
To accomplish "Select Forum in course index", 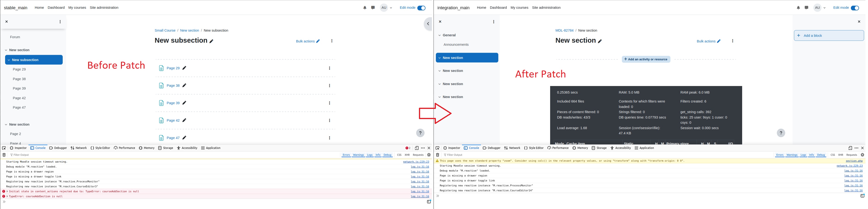I will [x=15, y=37].
